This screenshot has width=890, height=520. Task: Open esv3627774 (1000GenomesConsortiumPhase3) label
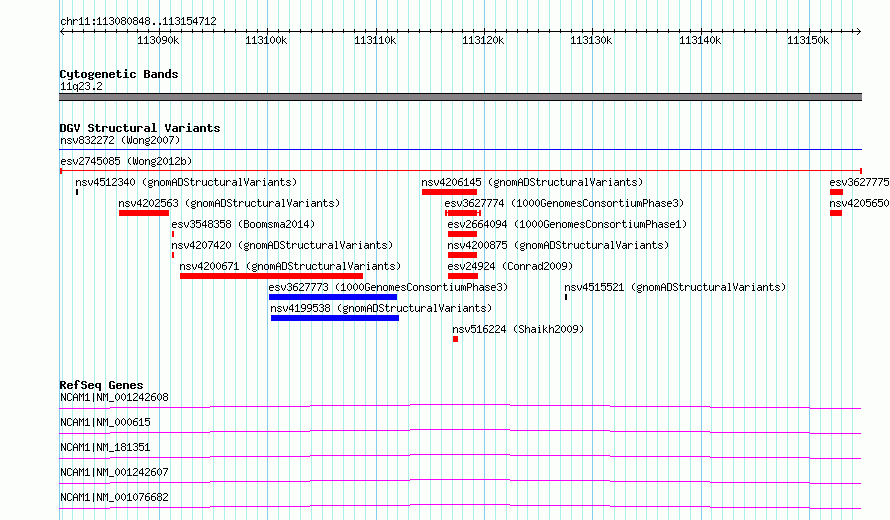tap(564, 203)
